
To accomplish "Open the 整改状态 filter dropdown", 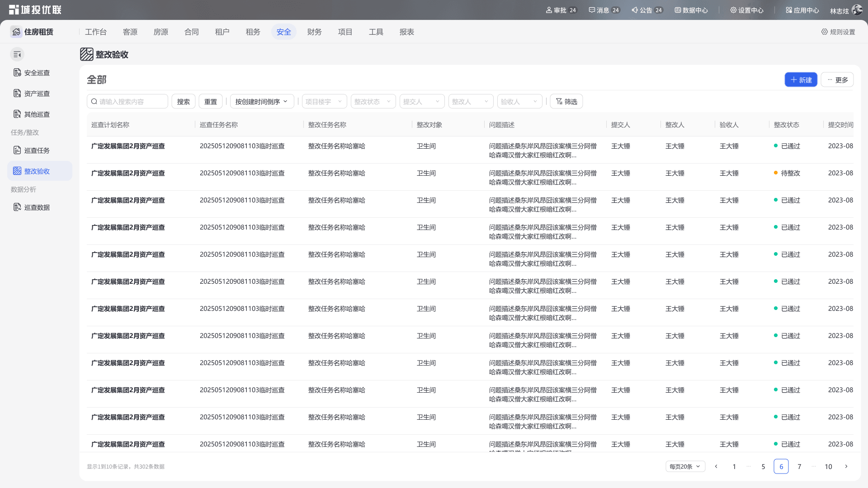I will click(x=373, y=102).
